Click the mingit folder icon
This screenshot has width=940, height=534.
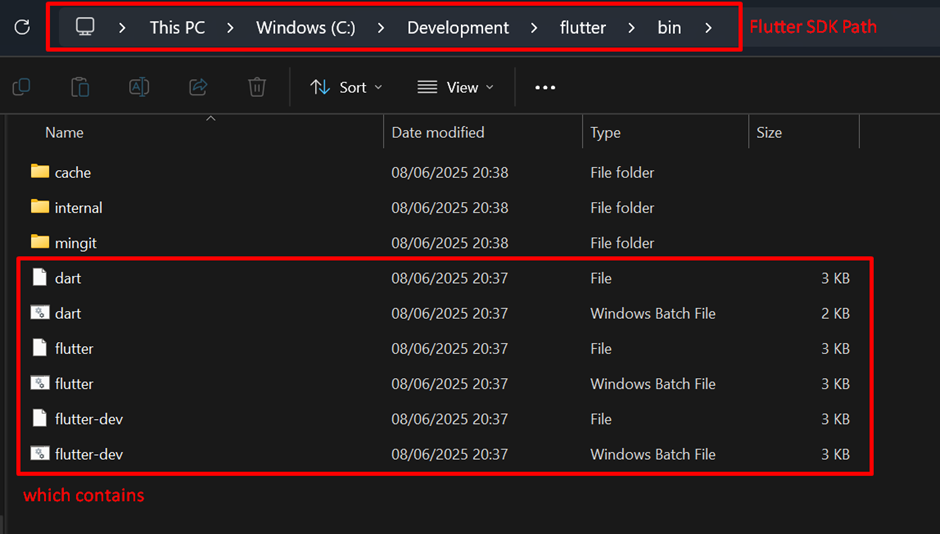(x=40, y=242)
